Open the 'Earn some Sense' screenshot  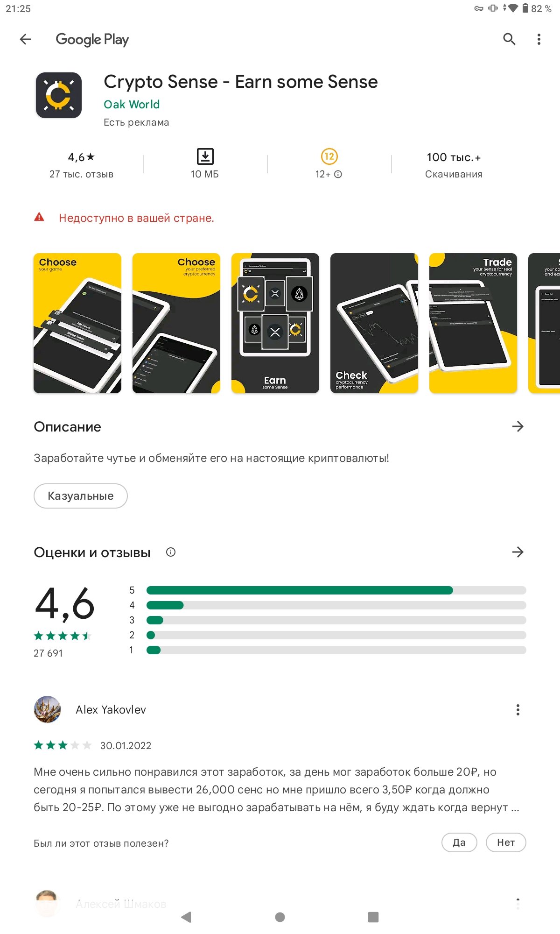(x=275, y=323)
